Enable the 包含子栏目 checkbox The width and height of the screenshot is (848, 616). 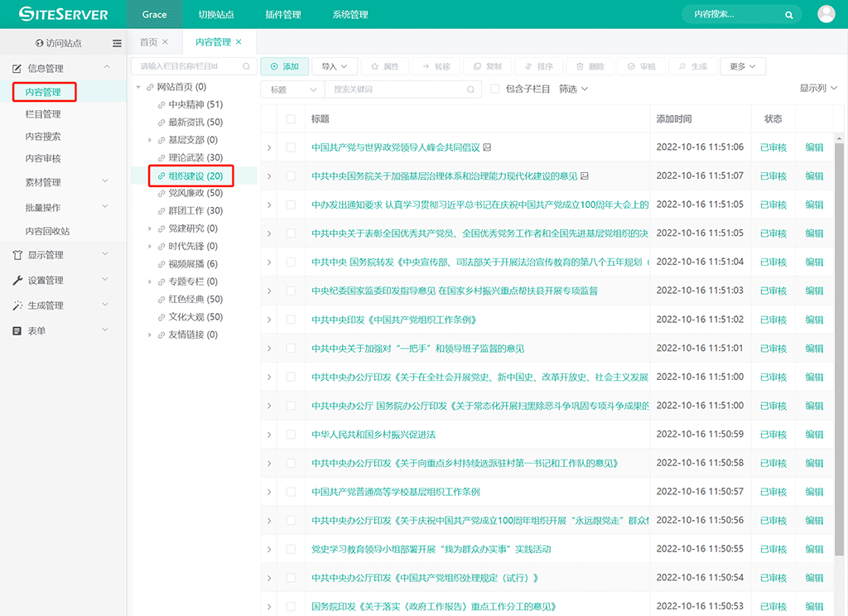(495, 89)
